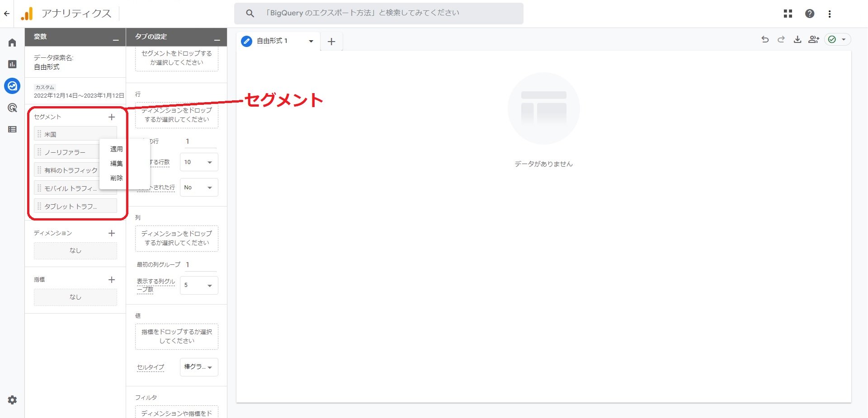
Task: Add a new tab with plus icon
Action: [x=331, y=42]
